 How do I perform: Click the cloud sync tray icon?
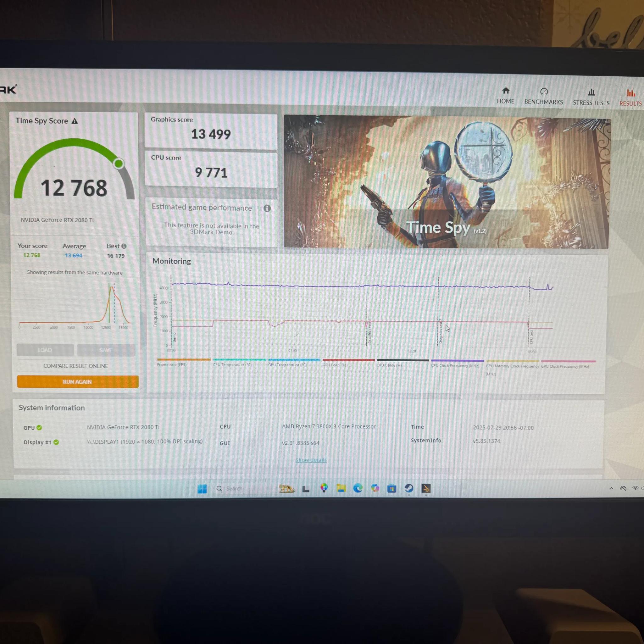coord(623,488)
